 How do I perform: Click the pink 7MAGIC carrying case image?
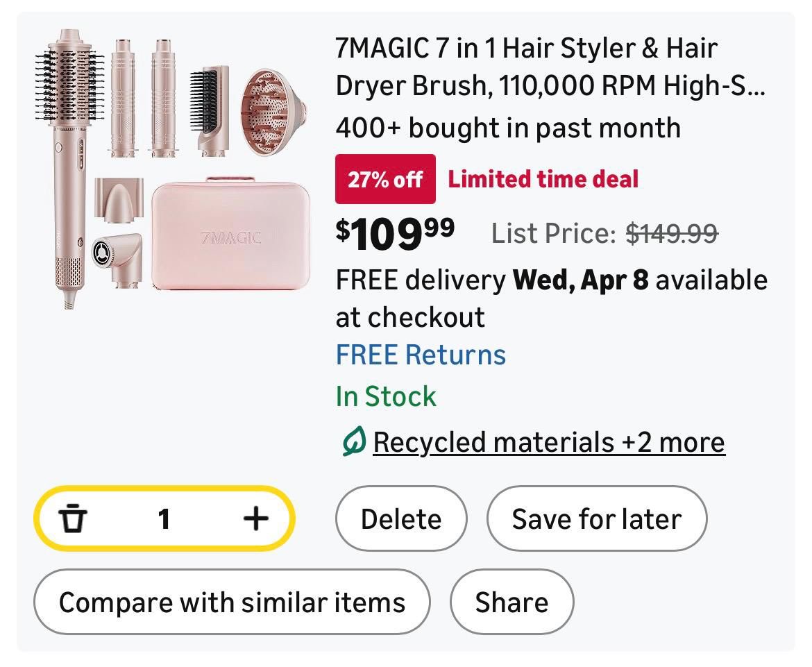230,236
